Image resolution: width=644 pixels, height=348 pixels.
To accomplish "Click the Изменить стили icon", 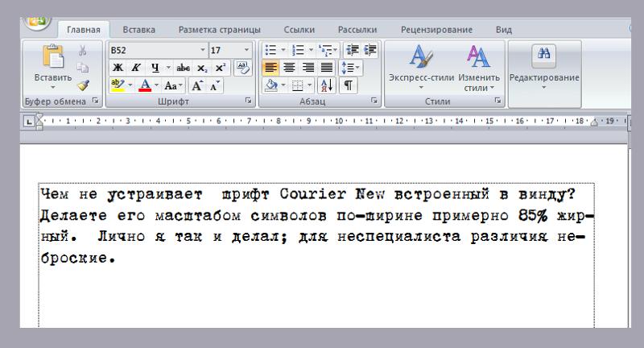I will (x=478, y=57).
